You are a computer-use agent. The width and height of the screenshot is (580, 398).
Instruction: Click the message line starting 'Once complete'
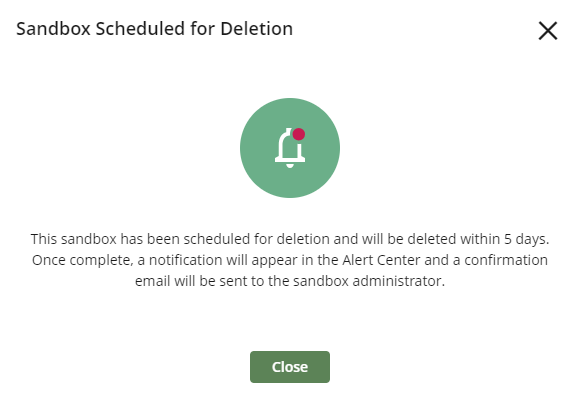[x=290, y=260]
